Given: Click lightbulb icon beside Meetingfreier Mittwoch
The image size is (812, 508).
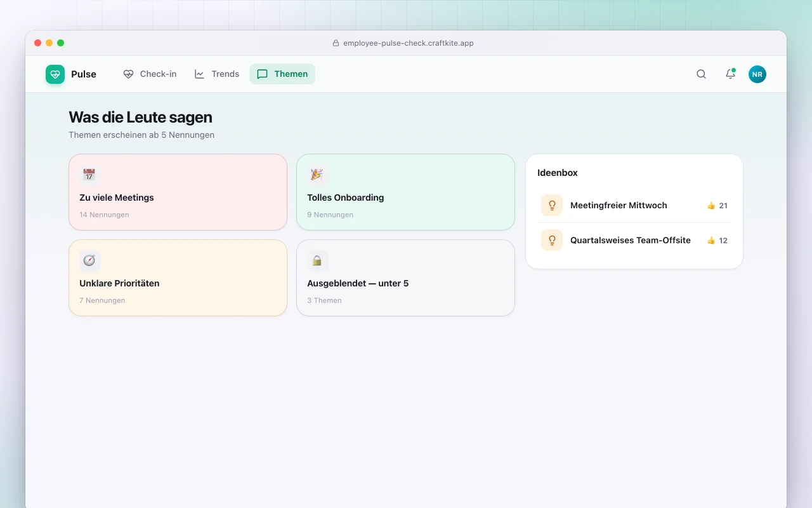Looking at the screenshot, I should pyautogui.click(x=552, y=205).
